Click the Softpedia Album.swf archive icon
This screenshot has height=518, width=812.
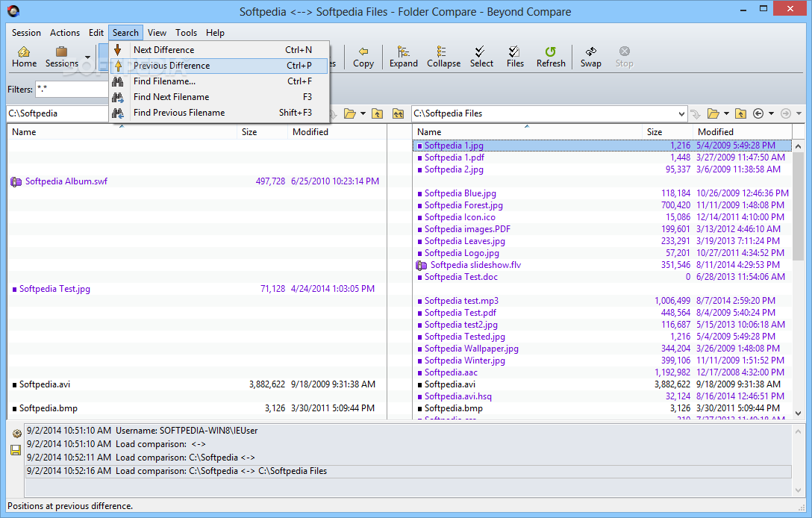pos(16,182)
